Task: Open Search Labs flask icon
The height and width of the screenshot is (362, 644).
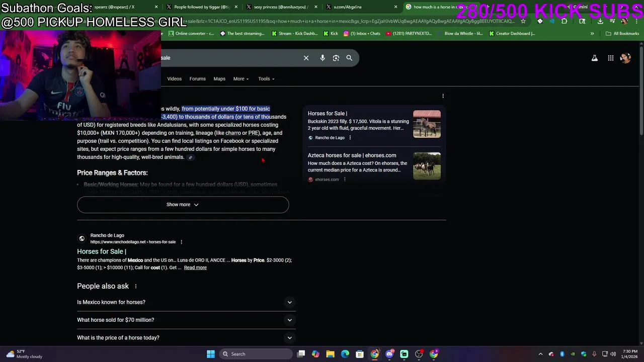Action: (595, 58)
